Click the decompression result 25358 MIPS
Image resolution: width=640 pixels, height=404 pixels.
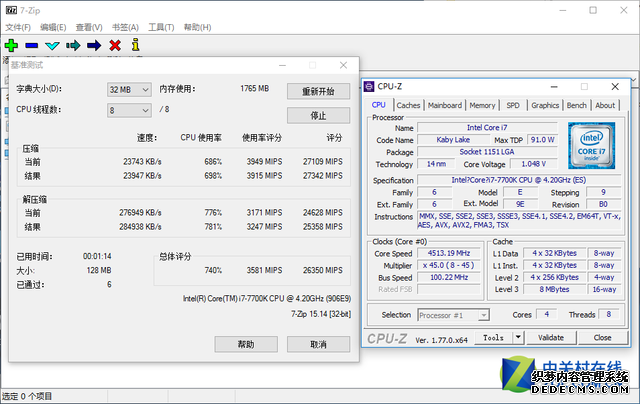[x=322, y=226]
